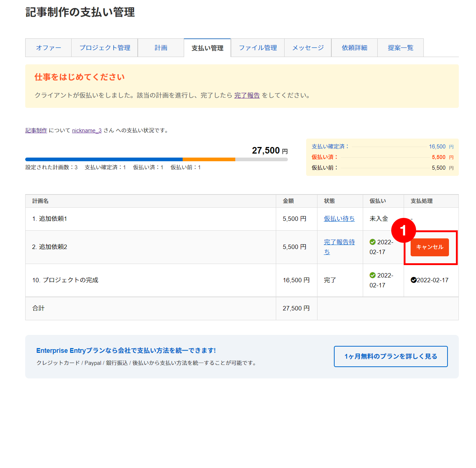Click 状態 column header

(330, 201)
